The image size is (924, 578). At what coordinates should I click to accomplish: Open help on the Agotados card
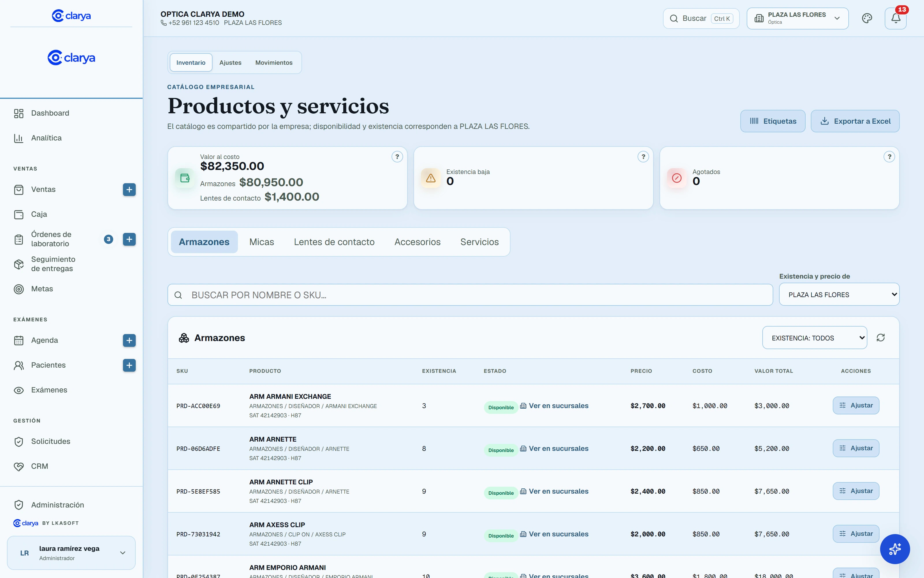[889, 157]
